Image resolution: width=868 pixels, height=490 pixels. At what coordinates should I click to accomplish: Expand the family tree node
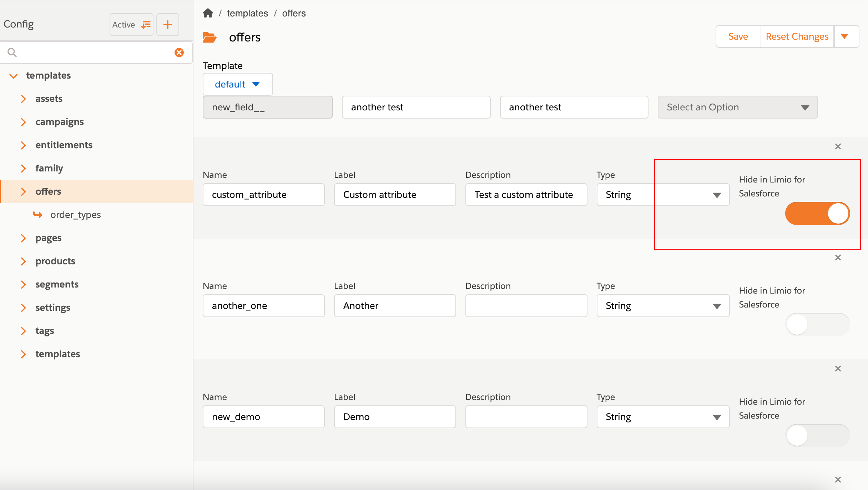pos(23,169)
